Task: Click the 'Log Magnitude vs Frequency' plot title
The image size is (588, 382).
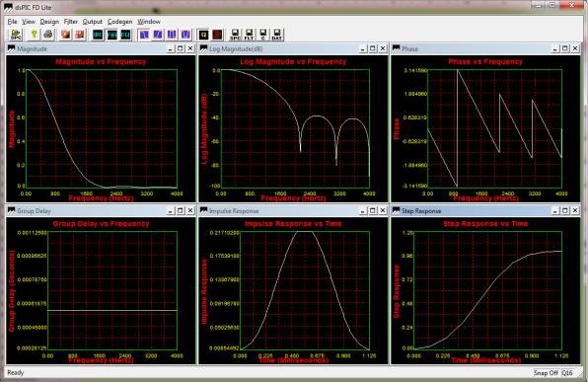Action: tap(293, 61)
